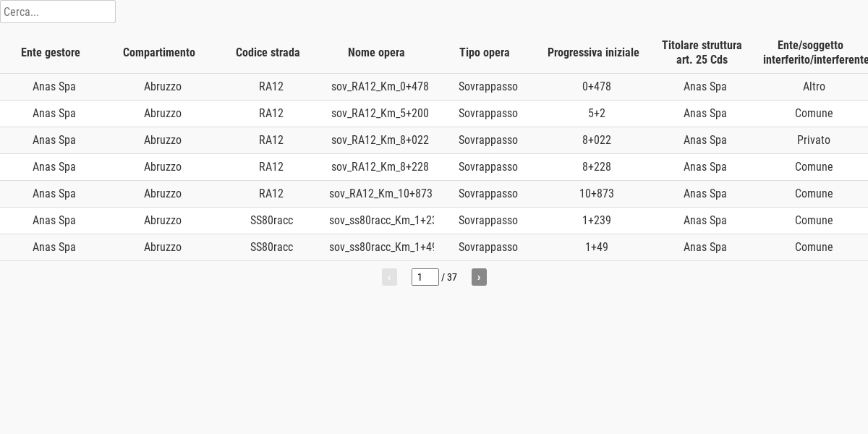868x434 pixels.
Task: Select row sov_RA12_Km_10+873
Action: pyautogui.click(x=434, y=194)
